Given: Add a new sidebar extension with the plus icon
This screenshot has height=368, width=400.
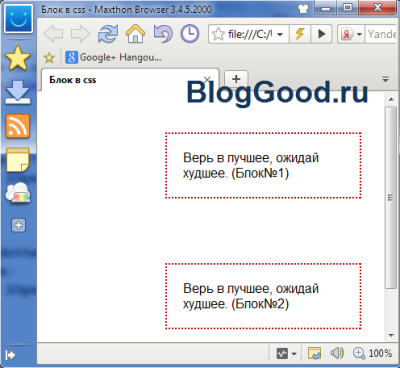Looking at the screenshot, I should [18, 225].
